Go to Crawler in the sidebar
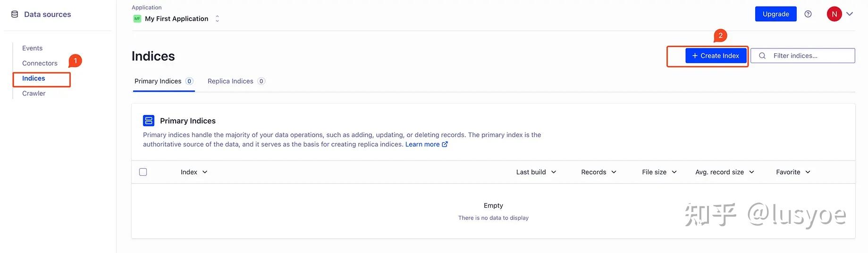The image size is (868, 253). click(34, 93)
